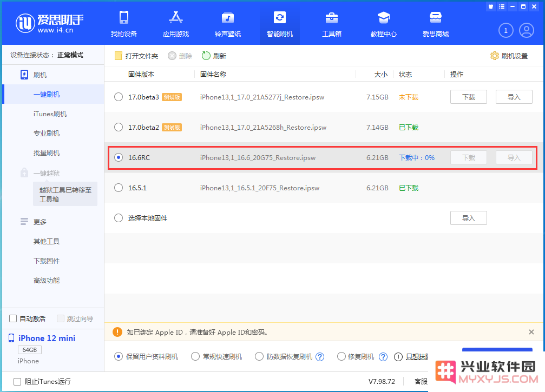Click disabled 下载 button in 16.6RC row
This screenshot has height=392, width=545.
click(469, 157)
